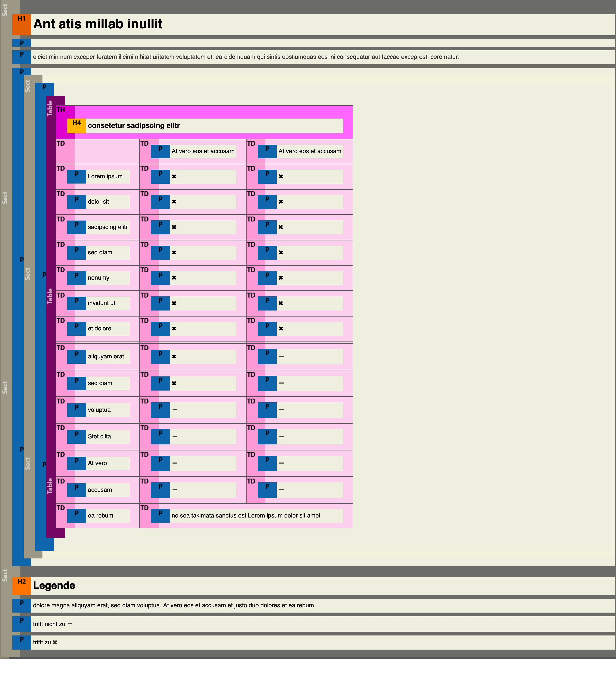Click the 'invidunt ut' table cell text
This screenshot has width=616, height=683.
[101, 303]
